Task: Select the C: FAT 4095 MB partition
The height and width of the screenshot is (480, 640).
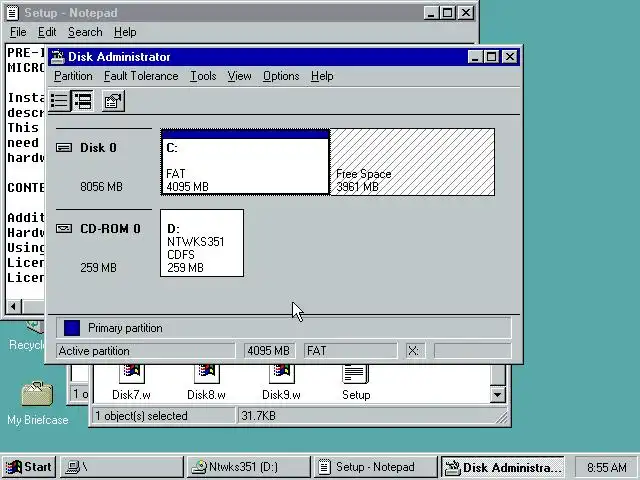Action: (x=245, y=162)
